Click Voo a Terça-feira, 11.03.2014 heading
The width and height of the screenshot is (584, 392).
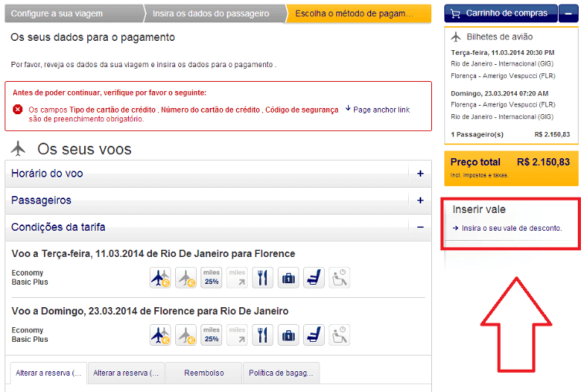click(153, 254)
